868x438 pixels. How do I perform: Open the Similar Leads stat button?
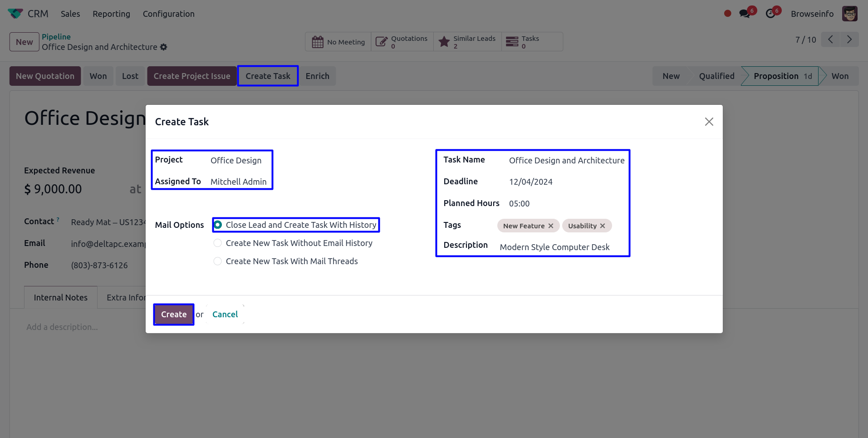click(468, 42)
